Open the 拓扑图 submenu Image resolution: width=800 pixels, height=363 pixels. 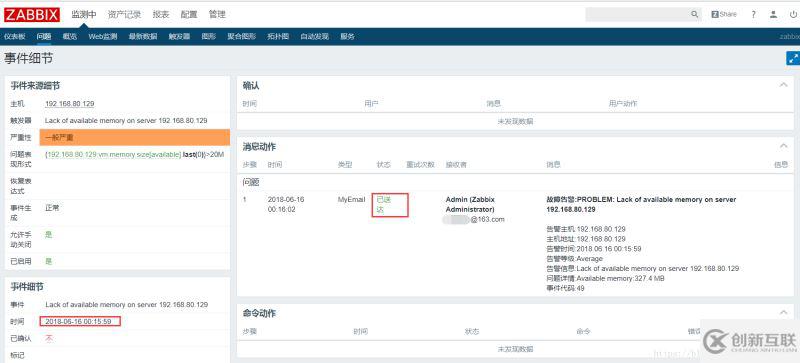coord(278,36)
